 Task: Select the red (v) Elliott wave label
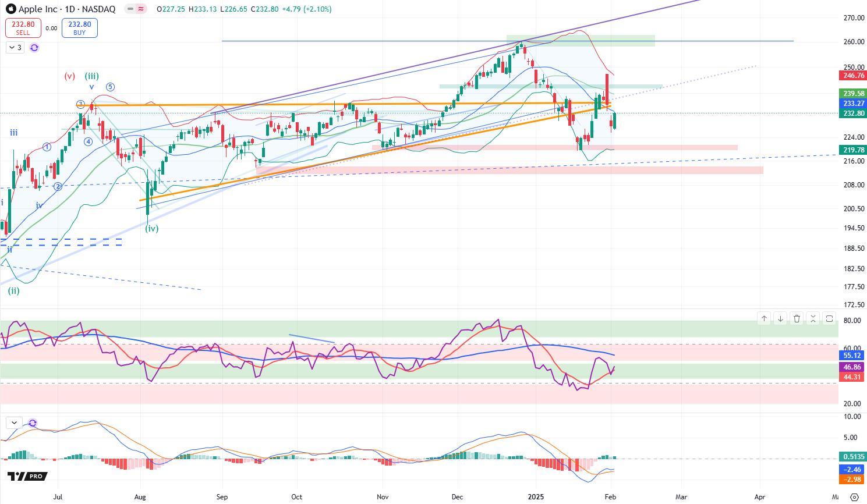tap(70, 76)
